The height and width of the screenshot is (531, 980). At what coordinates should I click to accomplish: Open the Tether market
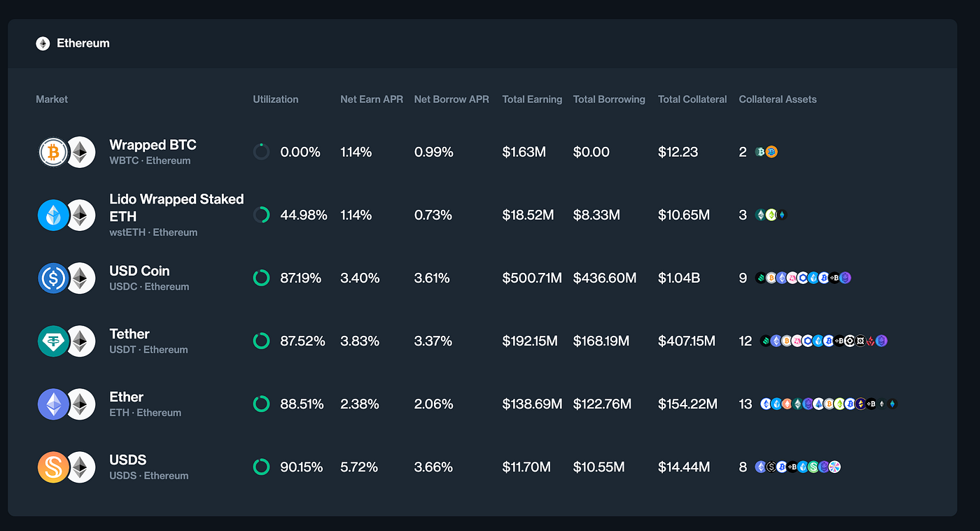pyautogui.click(x=129, y=334)
